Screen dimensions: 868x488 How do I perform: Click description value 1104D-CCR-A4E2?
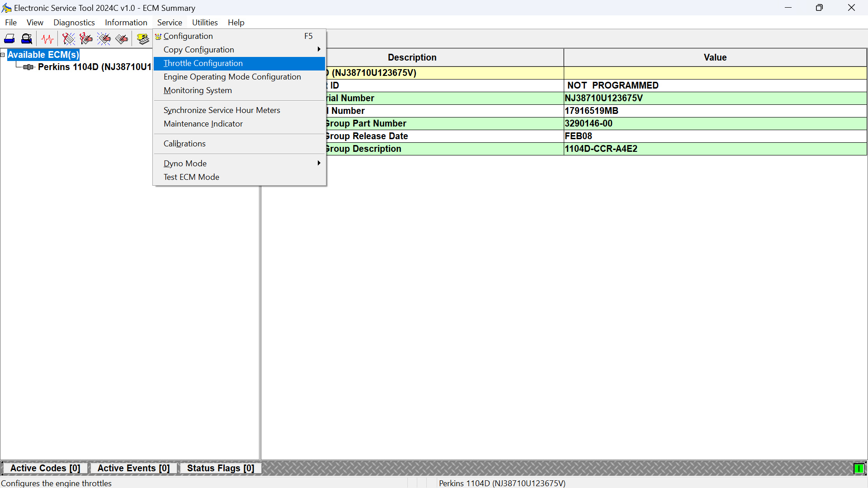(715, 149)
